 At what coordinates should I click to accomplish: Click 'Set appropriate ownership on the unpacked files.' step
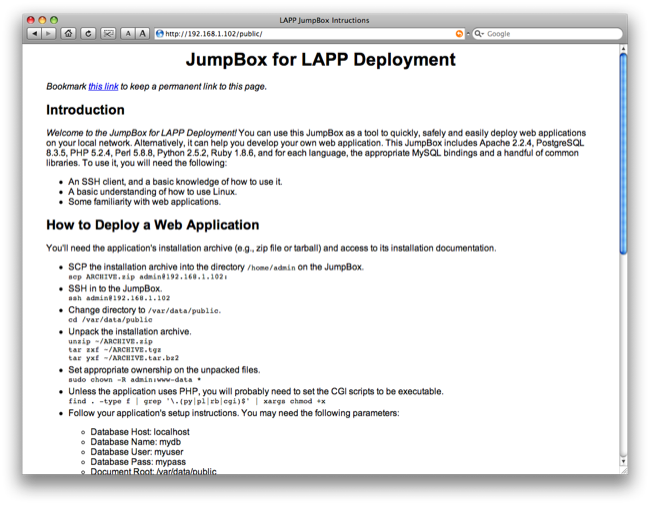pyautogui.click(x=164, y=369)
